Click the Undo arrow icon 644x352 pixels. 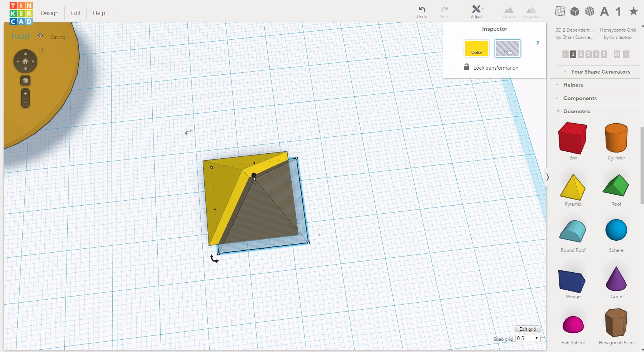(422, 10)
